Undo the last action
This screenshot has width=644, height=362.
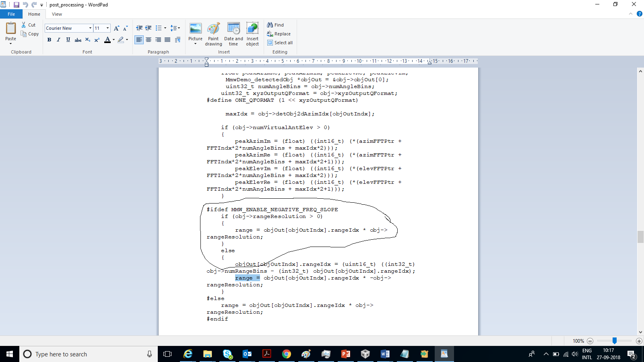(25, 5)
